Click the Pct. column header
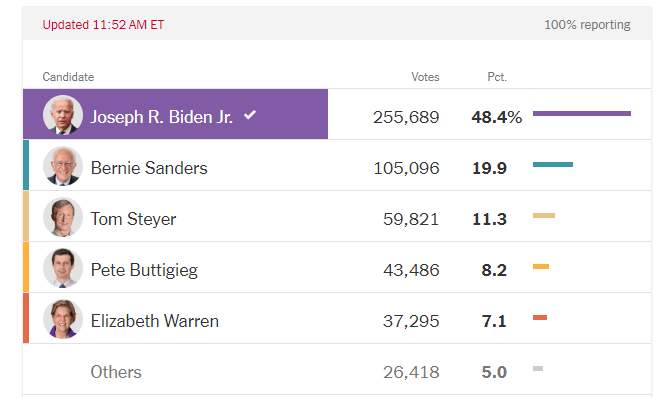658x398 pixels. pos(497,77)
